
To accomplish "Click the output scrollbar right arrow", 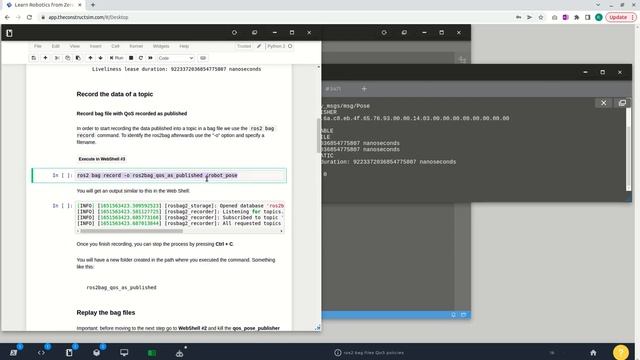I will [x=281, y=231].
